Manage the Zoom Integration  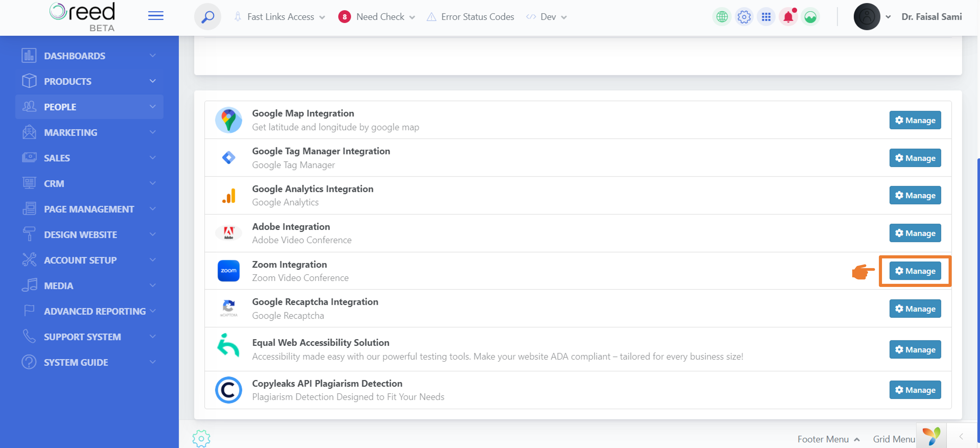[x=915, y=271]
